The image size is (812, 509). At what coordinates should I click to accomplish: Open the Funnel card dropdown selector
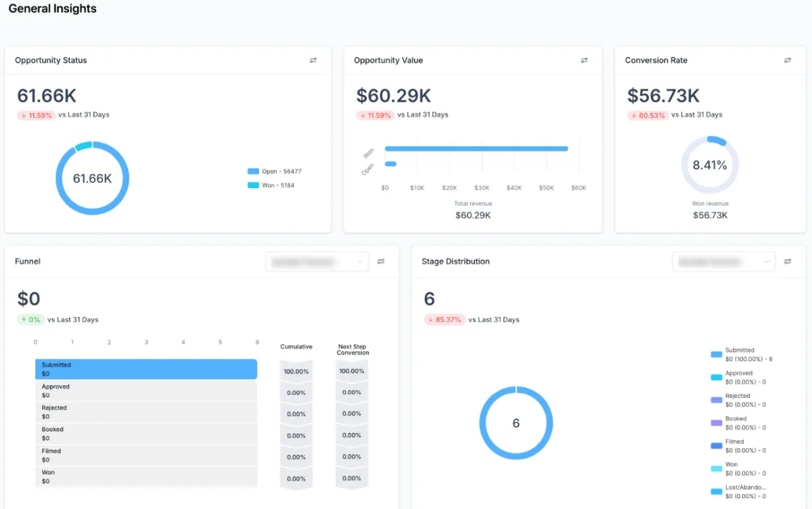(x=317, y=261)
